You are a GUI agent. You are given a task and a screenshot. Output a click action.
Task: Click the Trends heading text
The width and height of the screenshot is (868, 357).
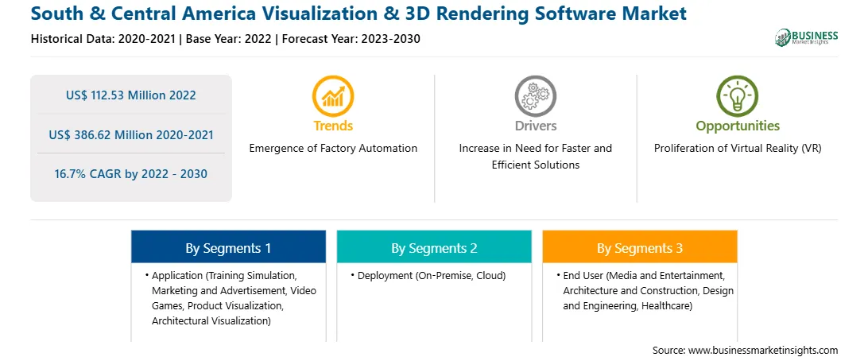click(333, 126)
